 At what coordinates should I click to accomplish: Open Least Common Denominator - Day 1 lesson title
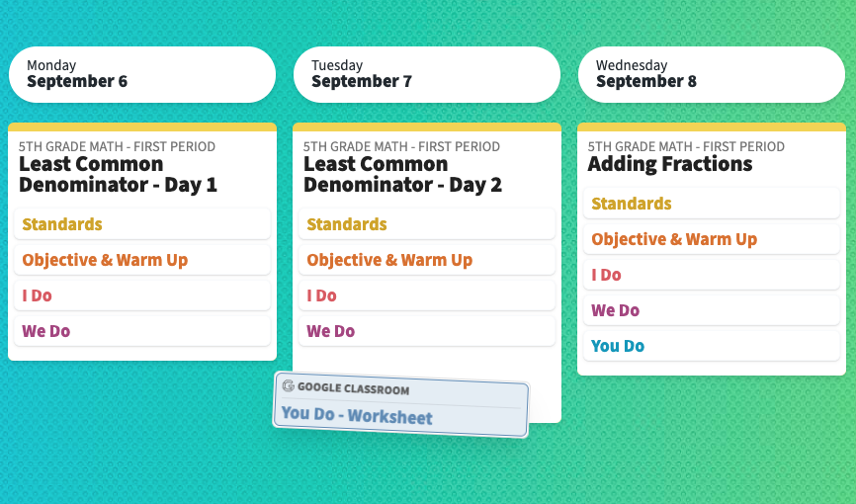[118, 174]
